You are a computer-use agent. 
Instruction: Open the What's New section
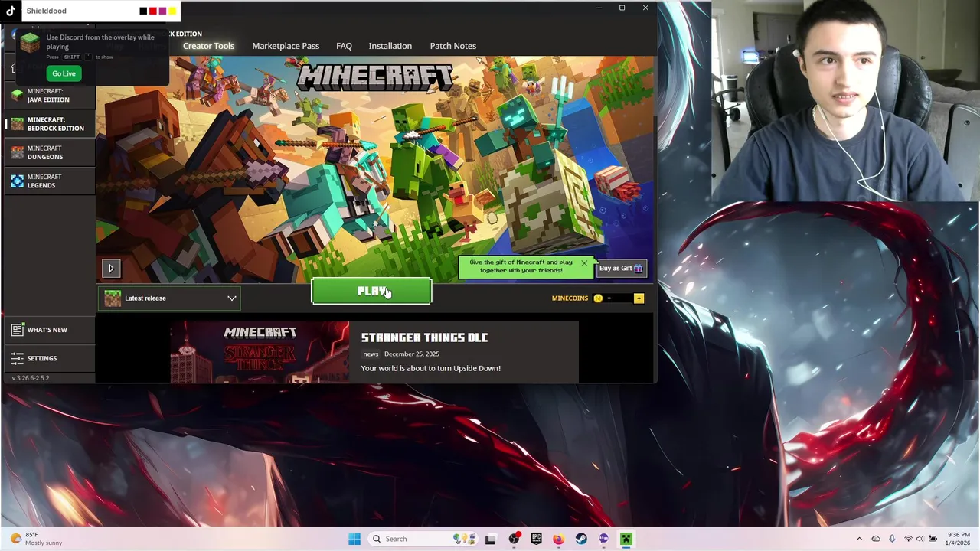click(50, 330)
